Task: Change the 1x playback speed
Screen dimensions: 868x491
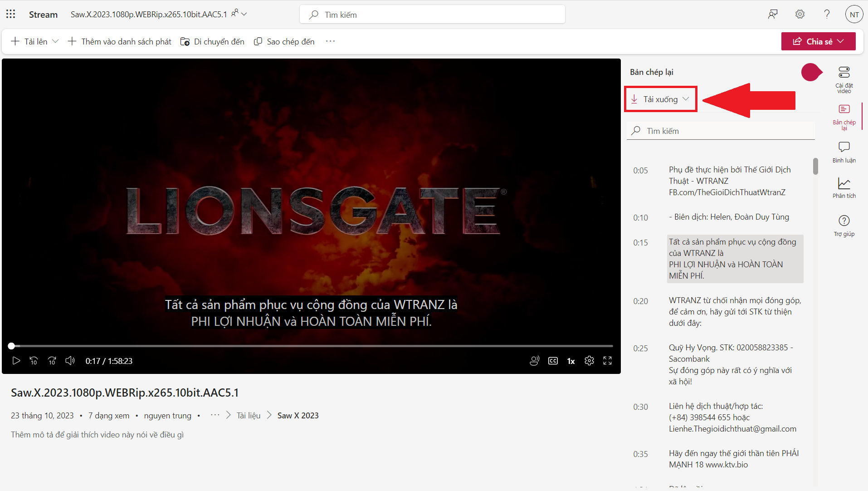Action: (571, 361)
